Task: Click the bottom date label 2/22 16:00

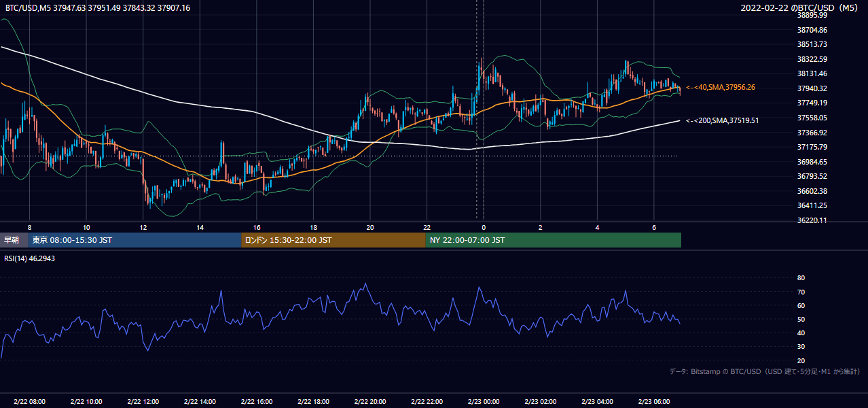Action: point(257,402)
